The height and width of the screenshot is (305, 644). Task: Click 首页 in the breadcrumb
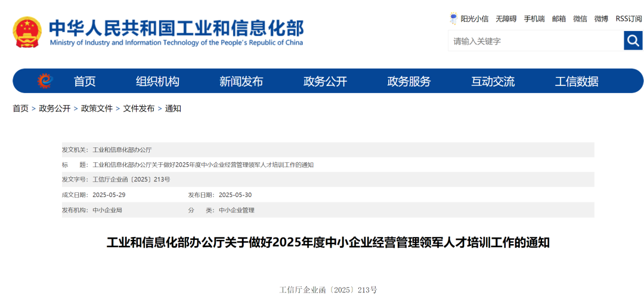(20, 109)
